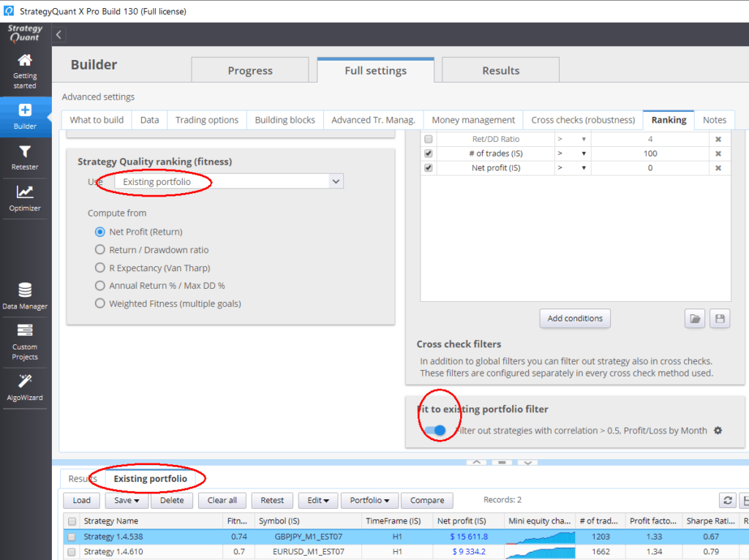749x560 pixels.
Task: Uncheck the Net profit (IS) condition
Action: (x=429, y=168)
